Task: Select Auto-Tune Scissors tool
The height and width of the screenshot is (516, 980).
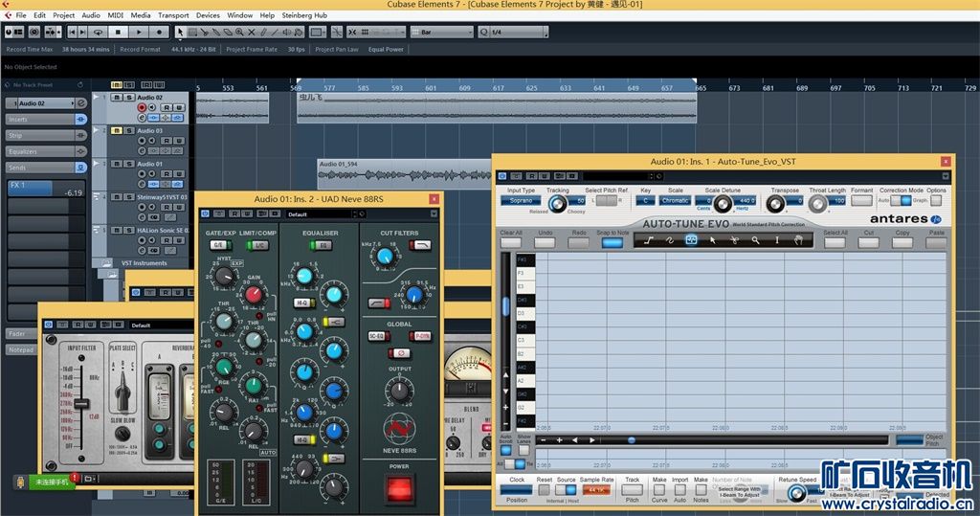Action: tap(734, 240)
